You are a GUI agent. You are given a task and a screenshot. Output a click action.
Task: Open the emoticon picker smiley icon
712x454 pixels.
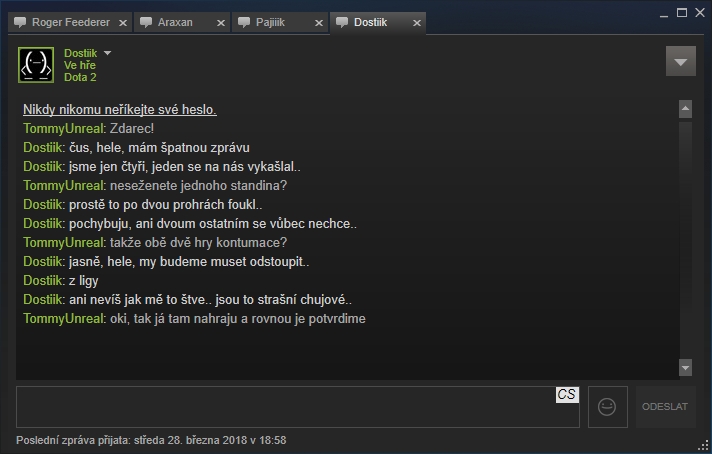pos(607,407)
